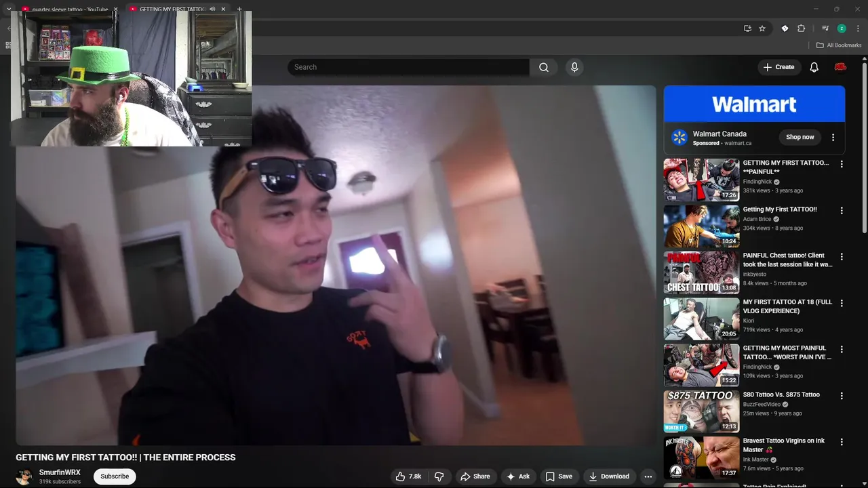Dislike the video with thumbs down
The height and width of the screenshot is (488, 868).
click(x=439, y=476)
